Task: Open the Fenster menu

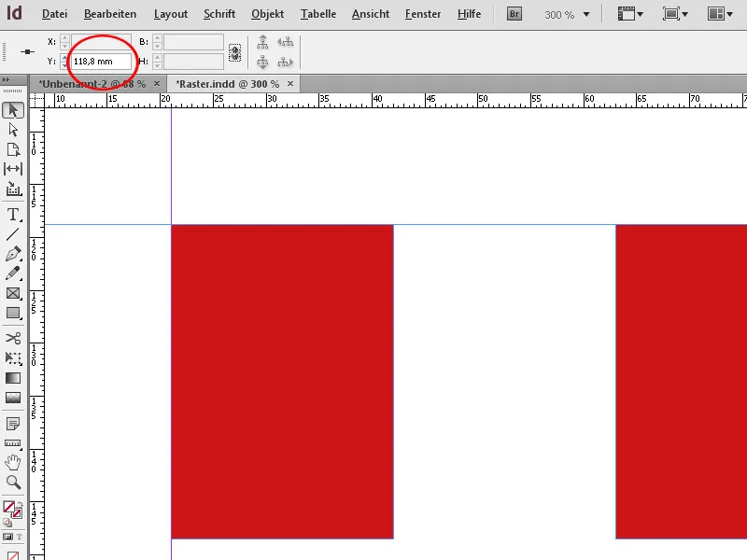Action: tap(423, 14)
